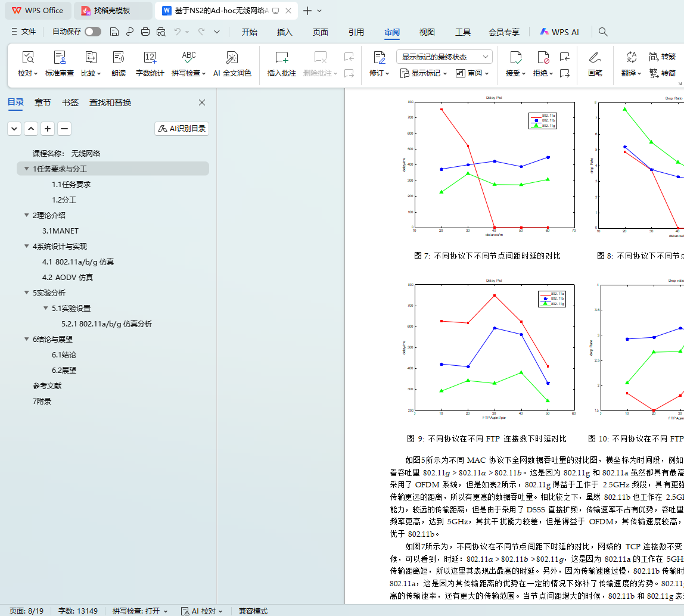Switch to the 视图 ribbon tab
This screenshot has width=684, height=616.
427,32
